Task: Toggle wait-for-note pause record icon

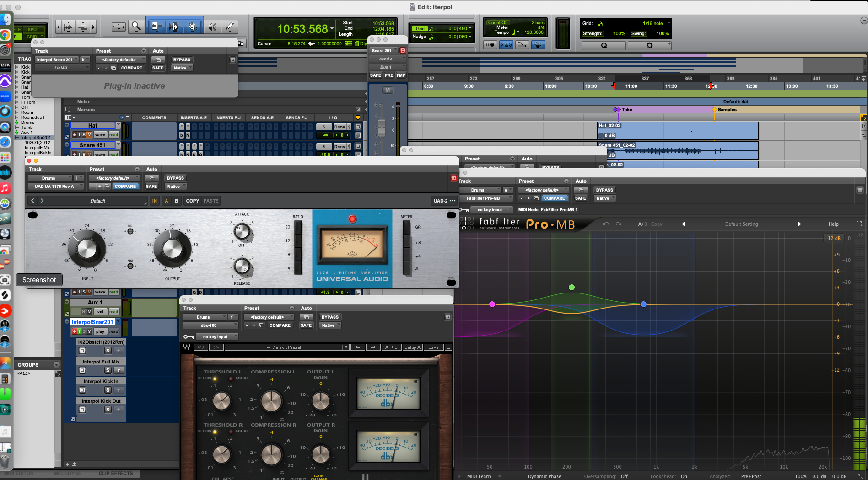Action: click(491, 45)
